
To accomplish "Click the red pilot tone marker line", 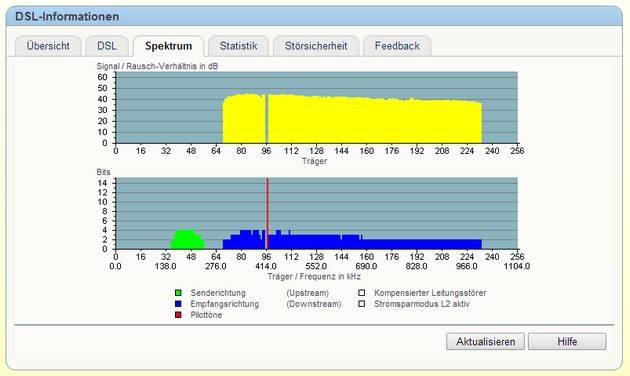I will coord(267,214).
